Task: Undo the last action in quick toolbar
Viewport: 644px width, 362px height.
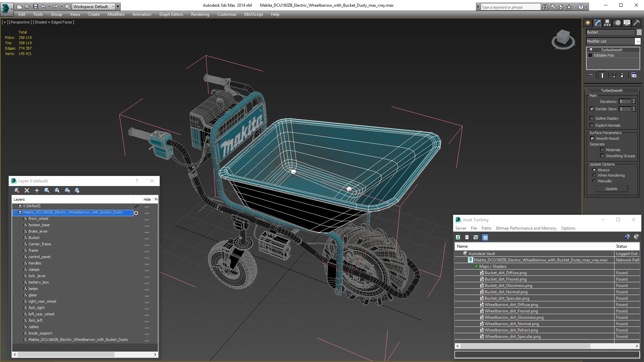Action: (44, 6)
